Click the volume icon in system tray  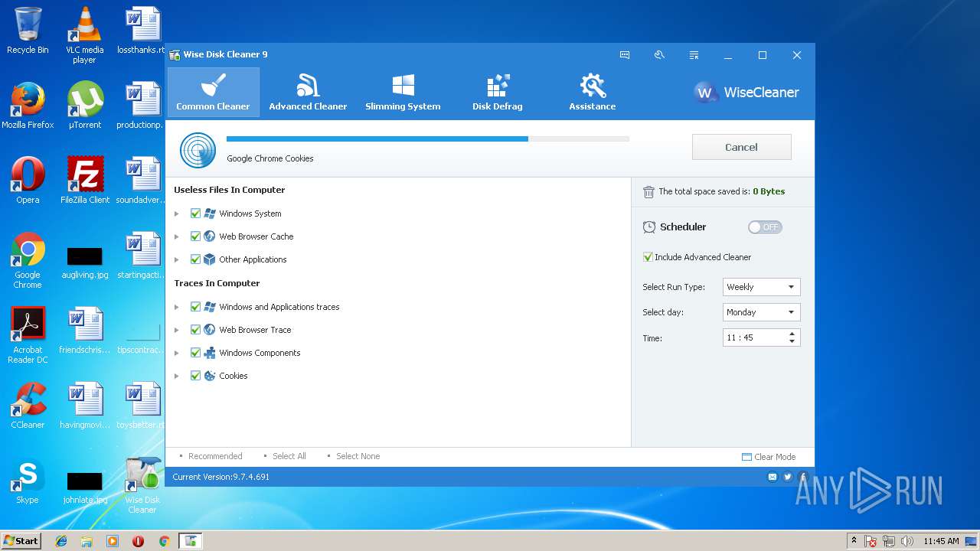point(907,541)
